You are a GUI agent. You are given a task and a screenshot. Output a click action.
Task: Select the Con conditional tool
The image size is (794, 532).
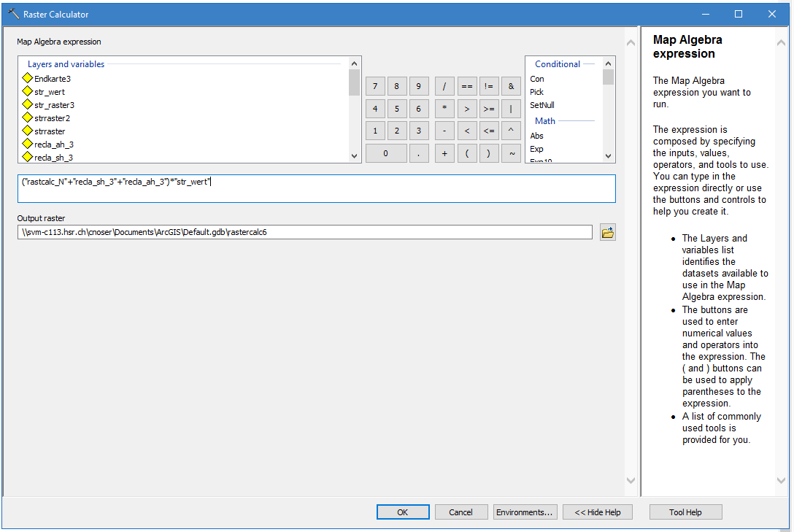[537, 79]
